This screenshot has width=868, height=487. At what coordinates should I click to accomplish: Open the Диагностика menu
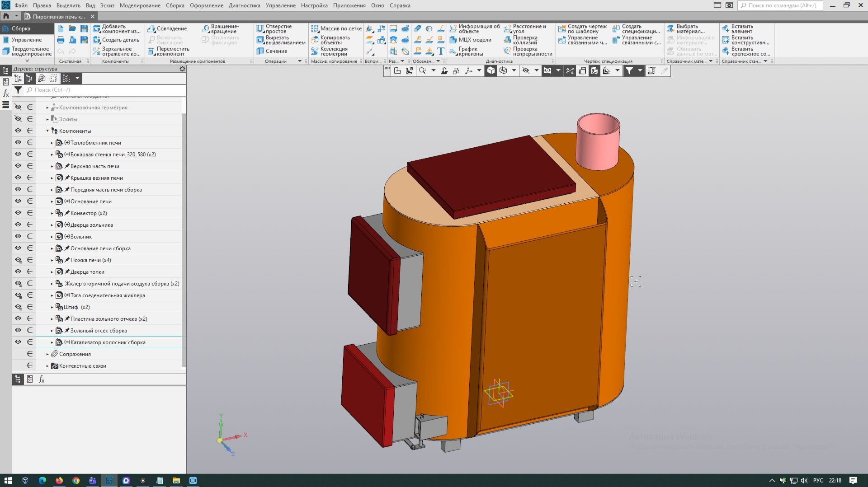point(244,5)
